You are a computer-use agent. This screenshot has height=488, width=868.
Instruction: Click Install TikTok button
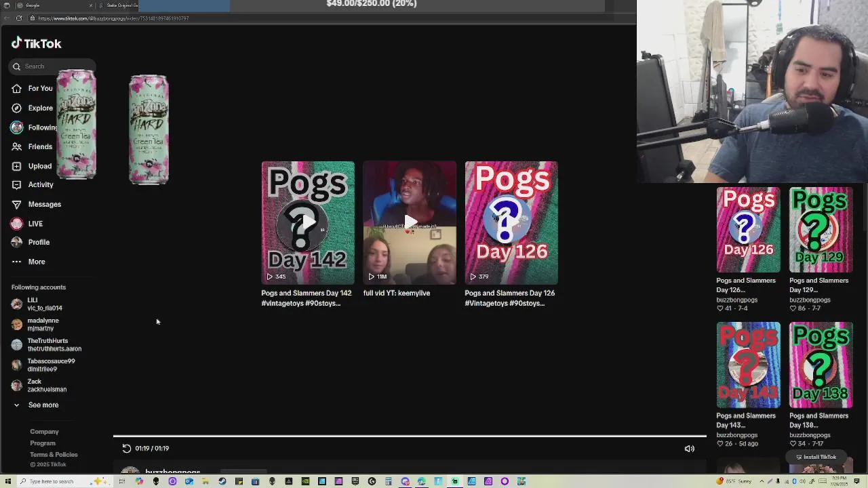[x=816, y=457]
